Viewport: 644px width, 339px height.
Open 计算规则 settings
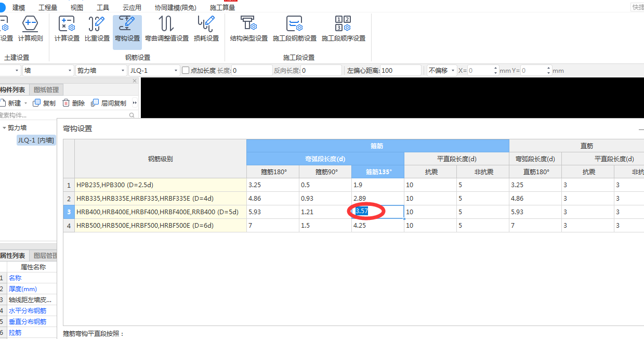(x=30, y=29)
